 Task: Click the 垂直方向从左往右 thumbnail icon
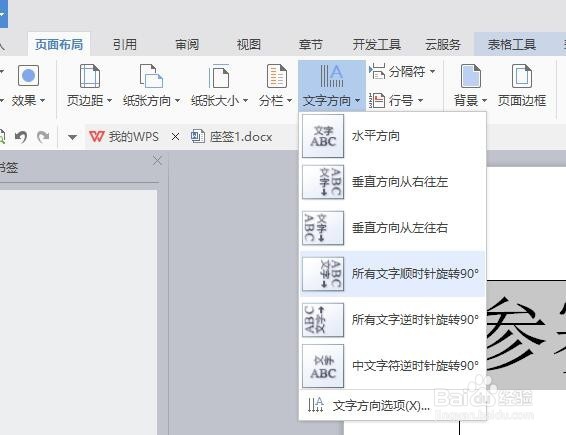[323, 228]
